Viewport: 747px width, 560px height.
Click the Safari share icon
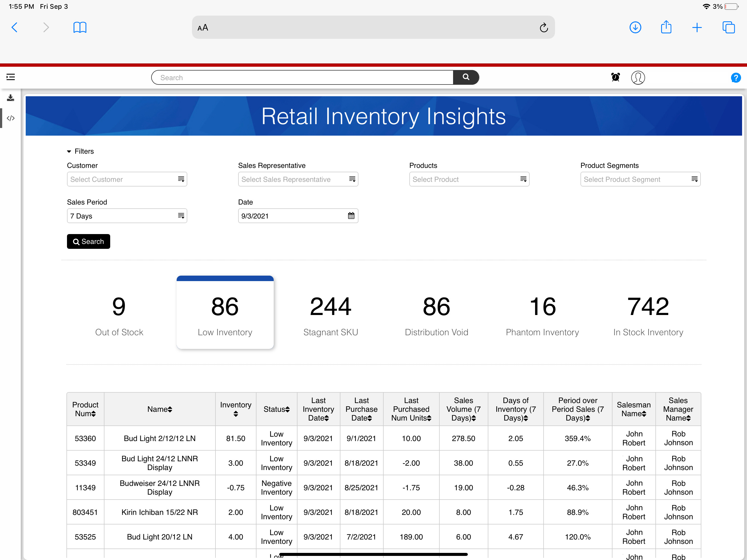(666, 27)
